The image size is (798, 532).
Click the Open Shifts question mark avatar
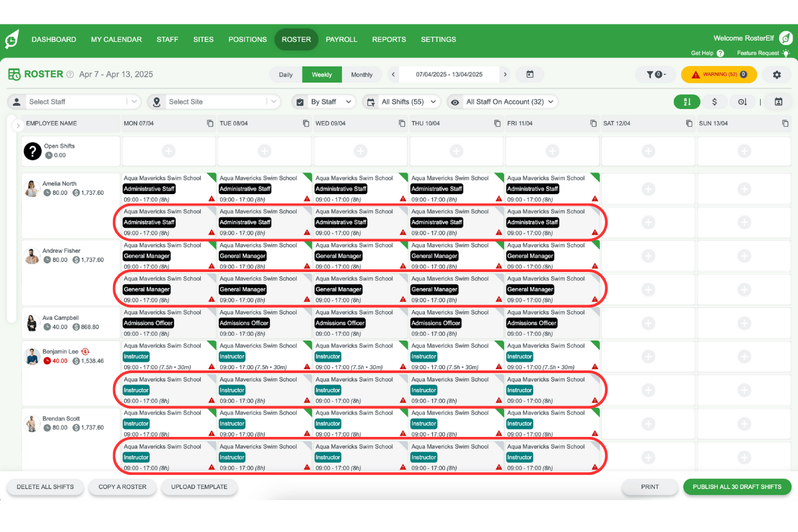click(x=33, y=151)
